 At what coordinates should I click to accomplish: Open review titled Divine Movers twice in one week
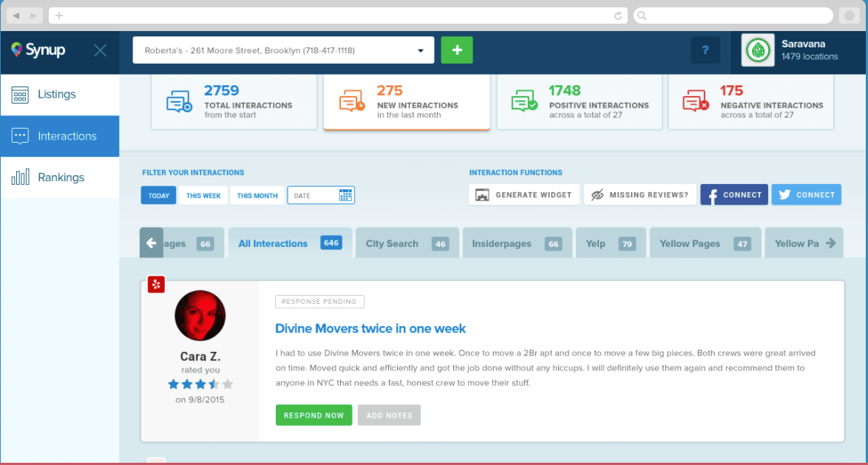(x=370, y=328)
